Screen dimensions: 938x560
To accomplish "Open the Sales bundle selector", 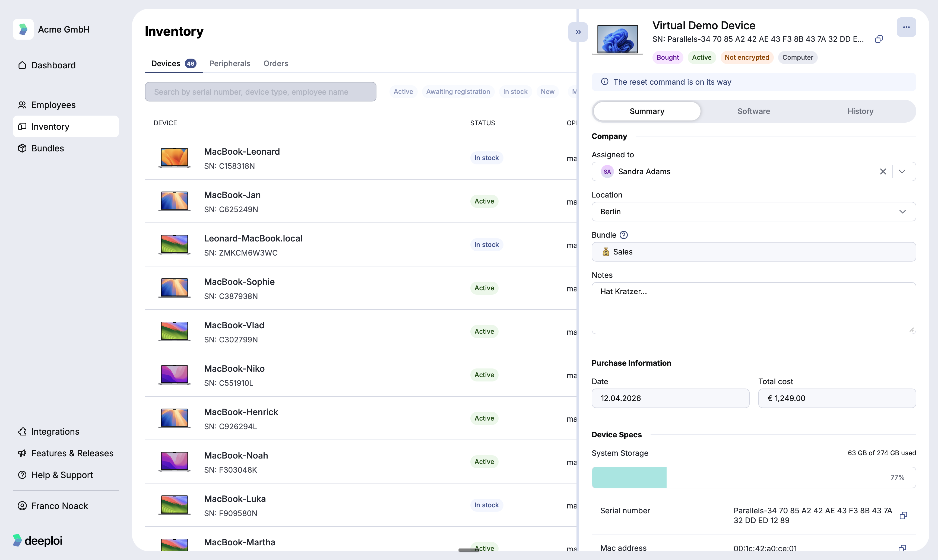I will tap(753, 252).
